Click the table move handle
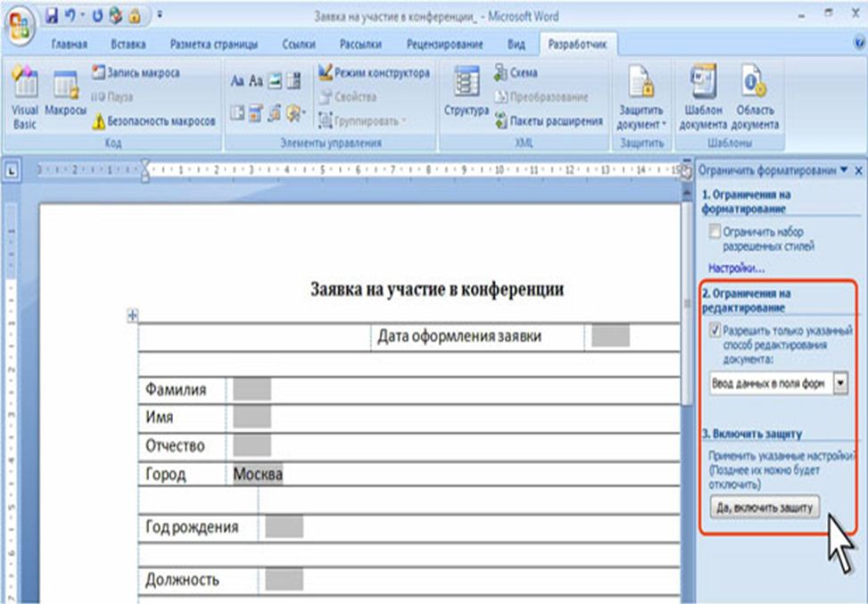The image size is (868, 604). click(x=132, y=316)
